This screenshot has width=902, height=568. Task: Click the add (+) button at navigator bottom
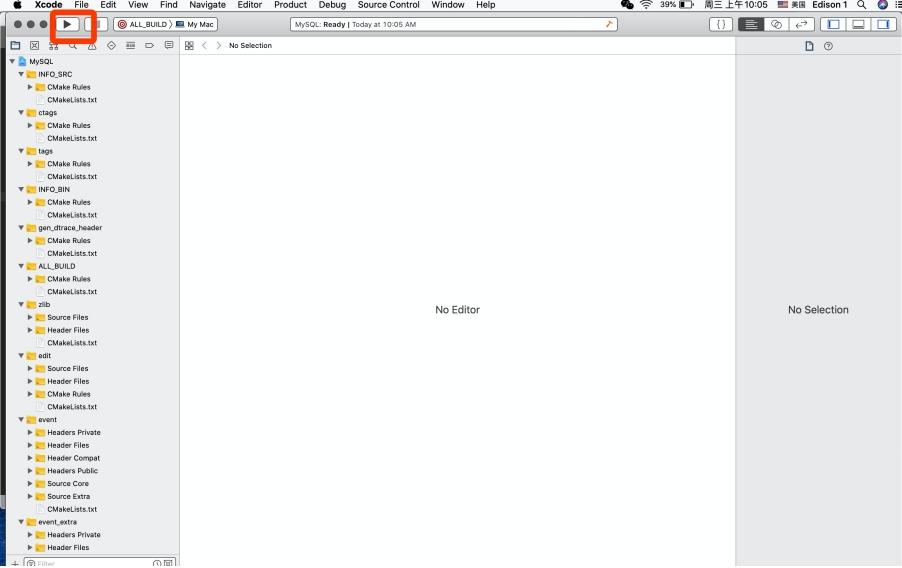pyautogui.click(x=15, y=563)
